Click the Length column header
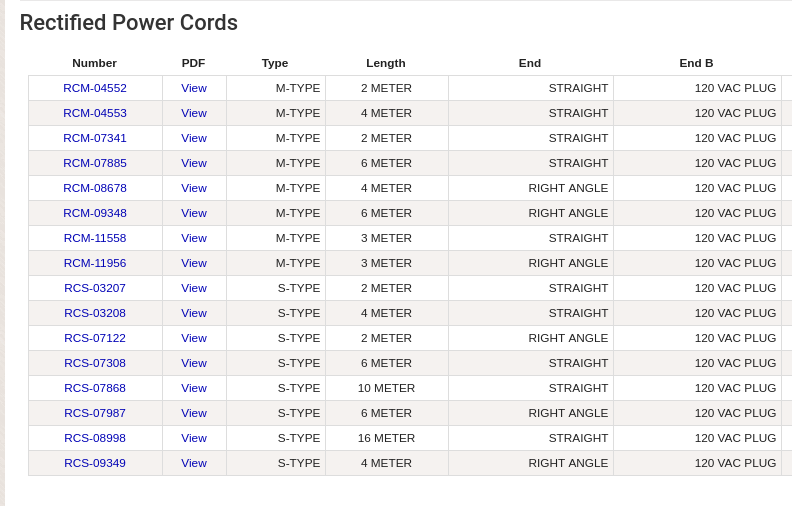The height and width of the screenshot is (506, 792). 386,63
